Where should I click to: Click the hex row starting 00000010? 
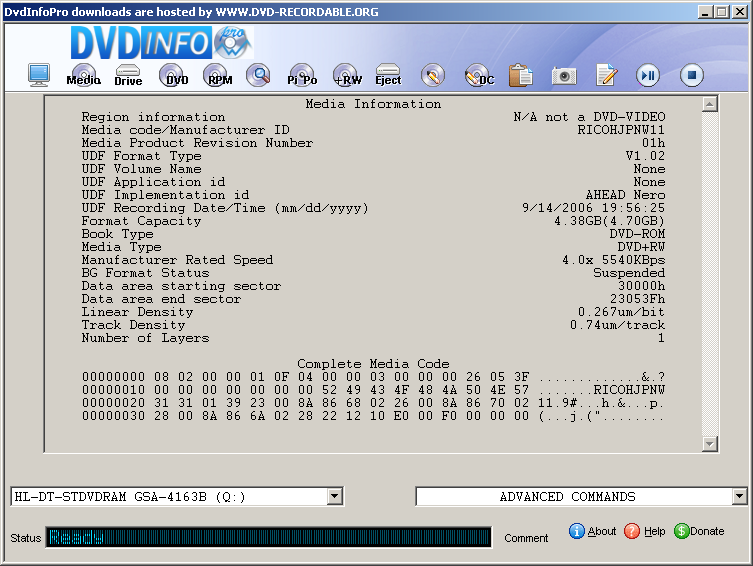[373, 390]
